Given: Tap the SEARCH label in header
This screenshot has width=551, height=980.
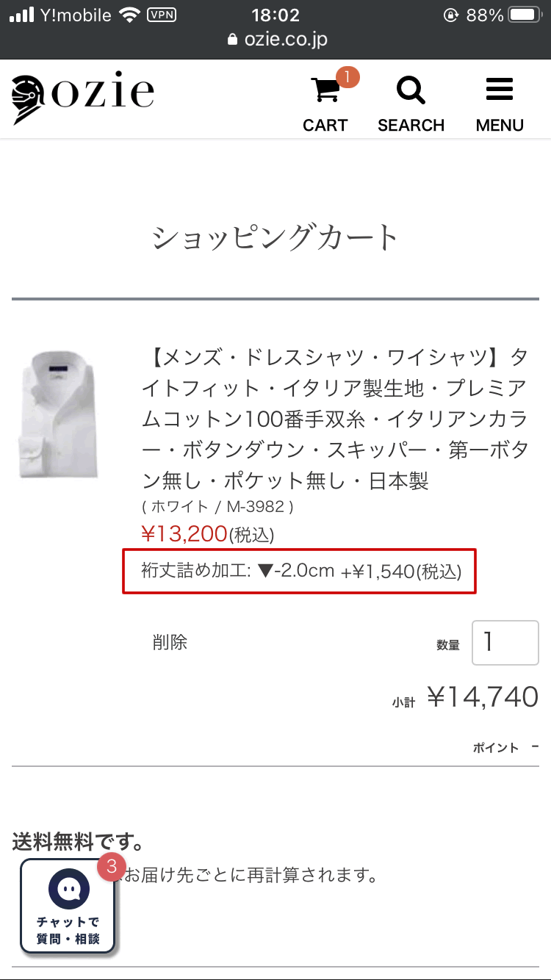Looking at the screenshot, I should click(x=411, y=125).
